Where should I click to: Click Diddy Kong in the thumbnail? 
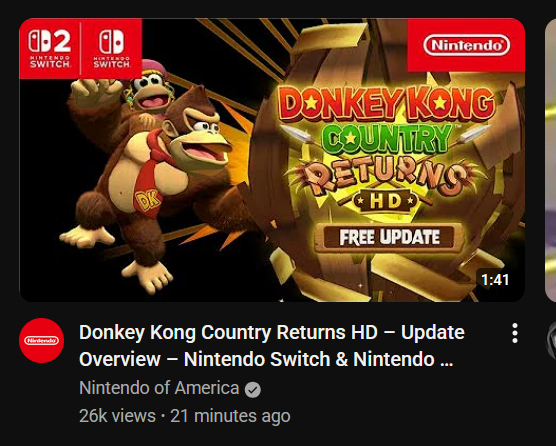point(149,91)
